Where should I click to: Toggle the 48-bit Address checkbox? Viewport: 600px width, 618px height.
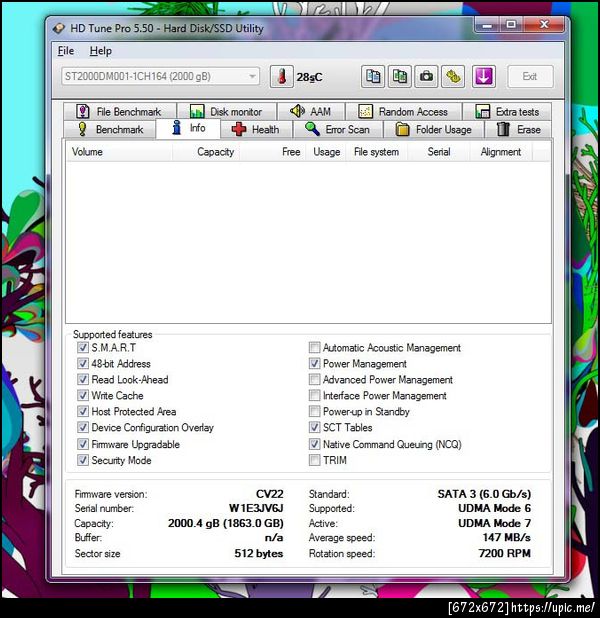click(x=83, y=363)
